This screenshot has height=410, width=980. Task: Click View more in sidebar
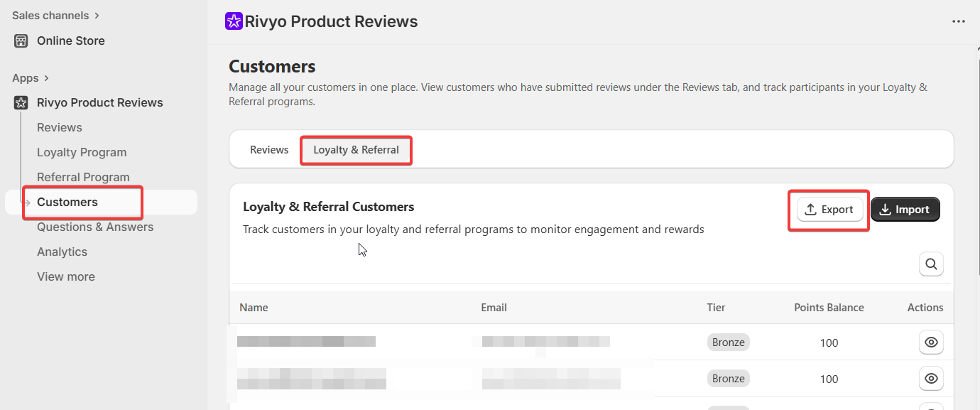pyautogui.click(x=65, y=276)
